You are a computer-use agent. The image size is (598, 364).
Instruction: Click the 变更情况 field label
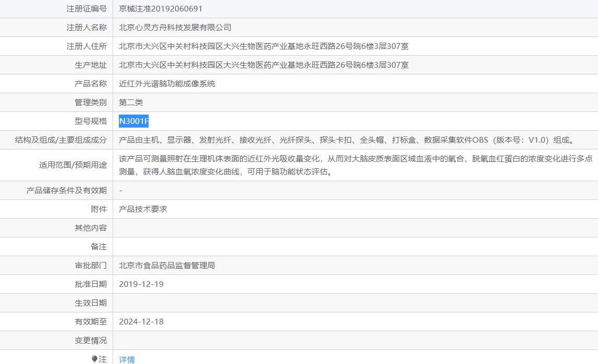(91, 341)
